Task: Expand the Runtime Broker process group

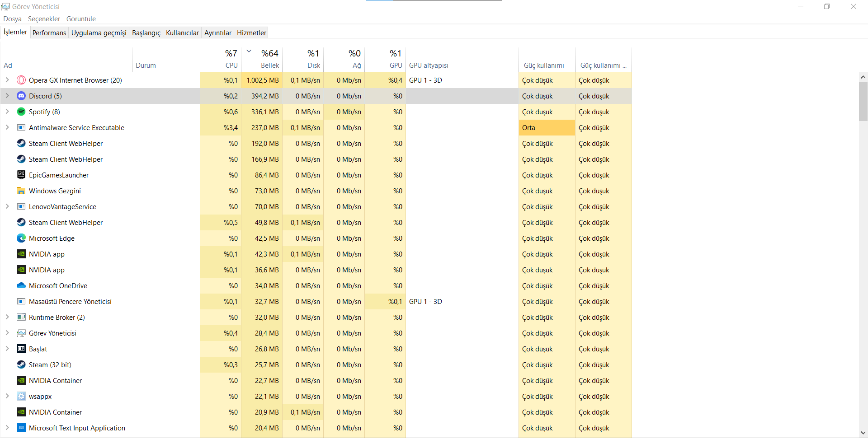Action: (7, 318)
